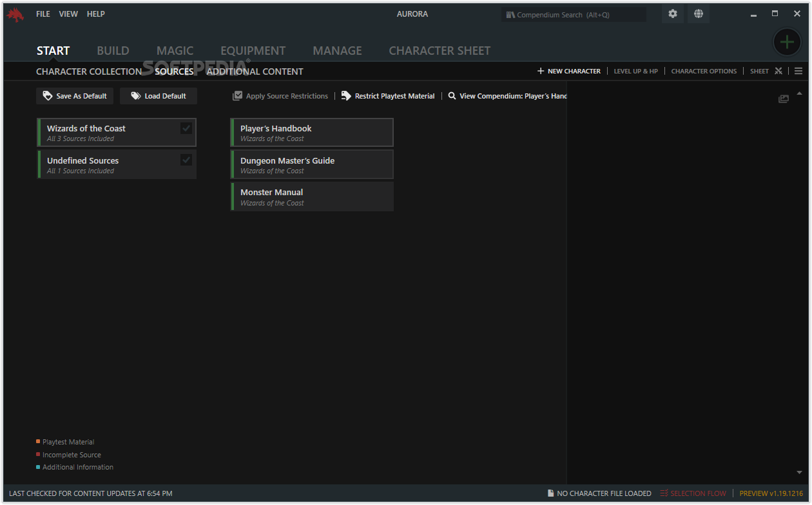The height and width of the screenshot is (505, 812).
Task: Open the hamburger menu icon
Action: [798, 71]
